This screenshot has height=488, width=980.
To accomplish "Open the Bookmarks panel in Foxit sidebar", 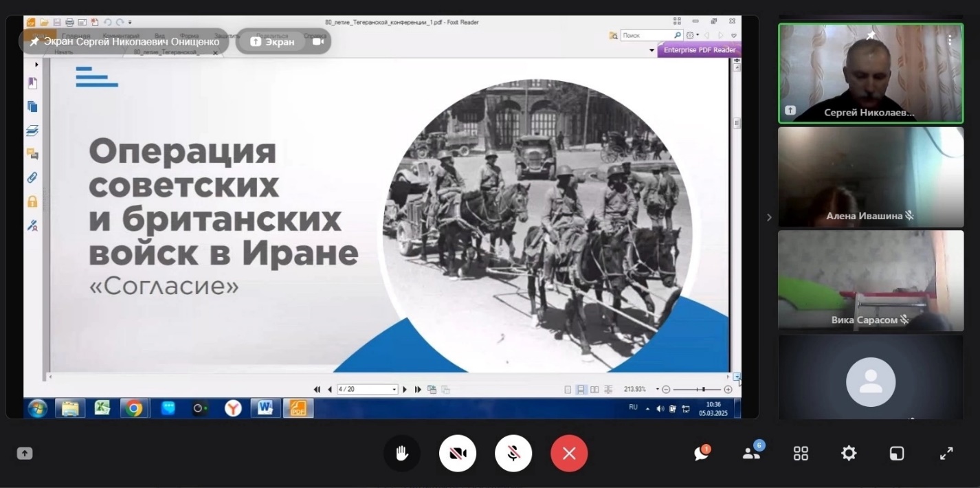I will point(32,83).
